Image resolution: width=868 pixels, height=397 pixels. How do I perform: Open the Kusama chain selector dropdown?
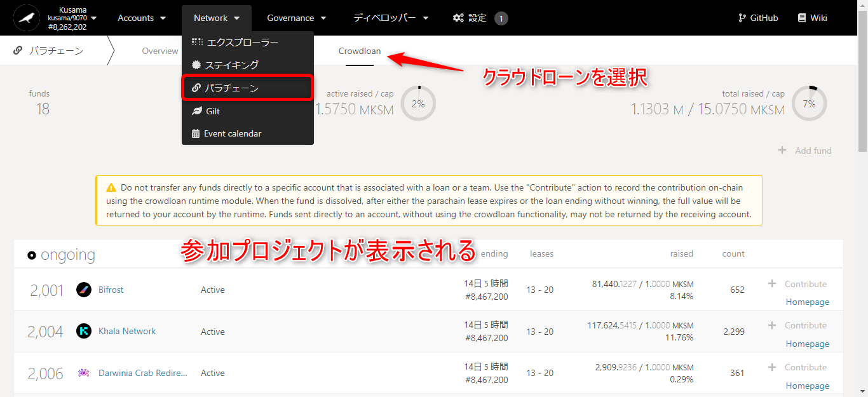coord(71,18)
